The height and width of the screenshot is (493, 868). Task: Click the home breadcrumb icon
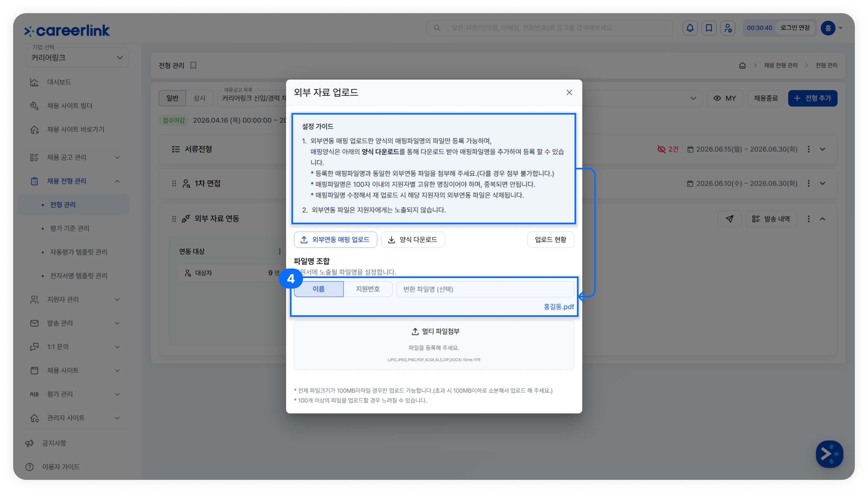click(x=742, y=65)
